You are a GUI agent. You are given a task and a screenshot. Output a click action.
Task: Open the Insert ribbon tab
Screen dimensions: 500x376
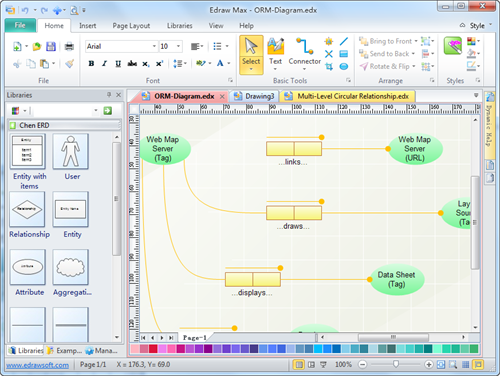click(87, 26)
